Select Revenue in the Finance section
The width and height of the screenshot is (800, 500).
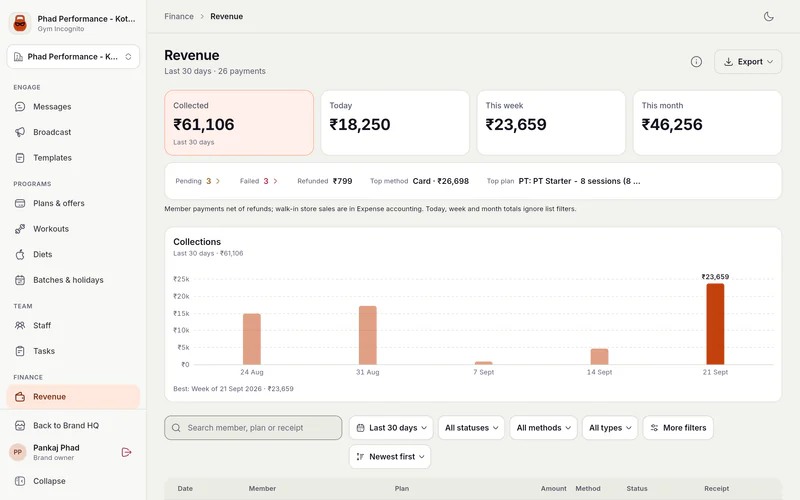click(x=73, y=396)
